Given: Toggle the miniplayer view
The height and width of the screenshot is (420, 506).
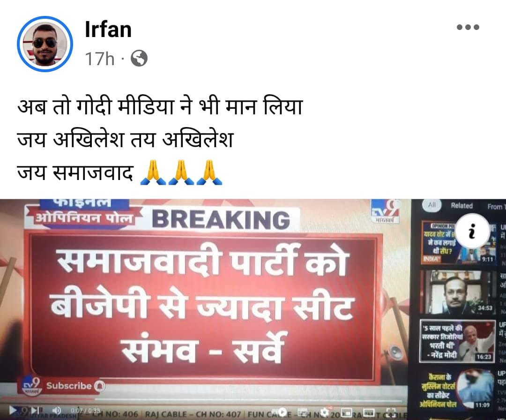Looking at the screenshot, I should click(346, 412).
